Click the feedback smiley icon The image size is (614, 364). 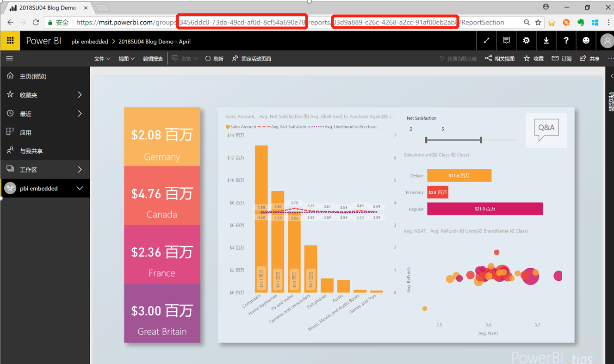tap(586, 41)
